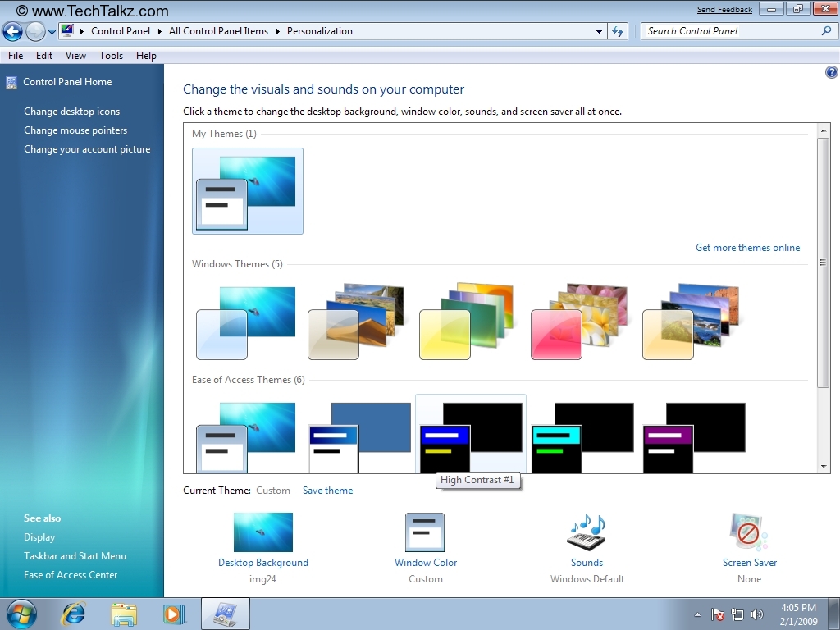Click the Save theme link
The height and width of the screenshot is (630, 840).
(327, 491)
